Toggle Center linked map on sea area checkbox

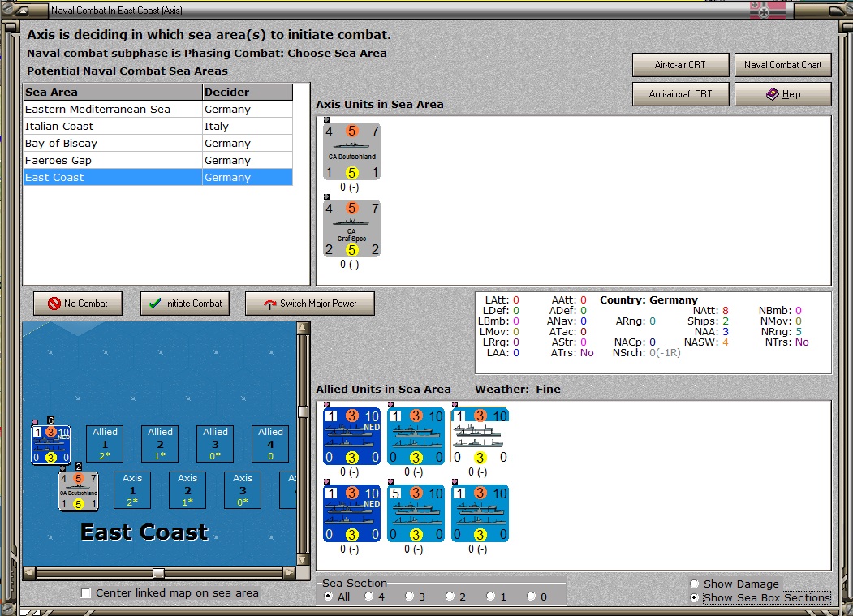(86, 593)
